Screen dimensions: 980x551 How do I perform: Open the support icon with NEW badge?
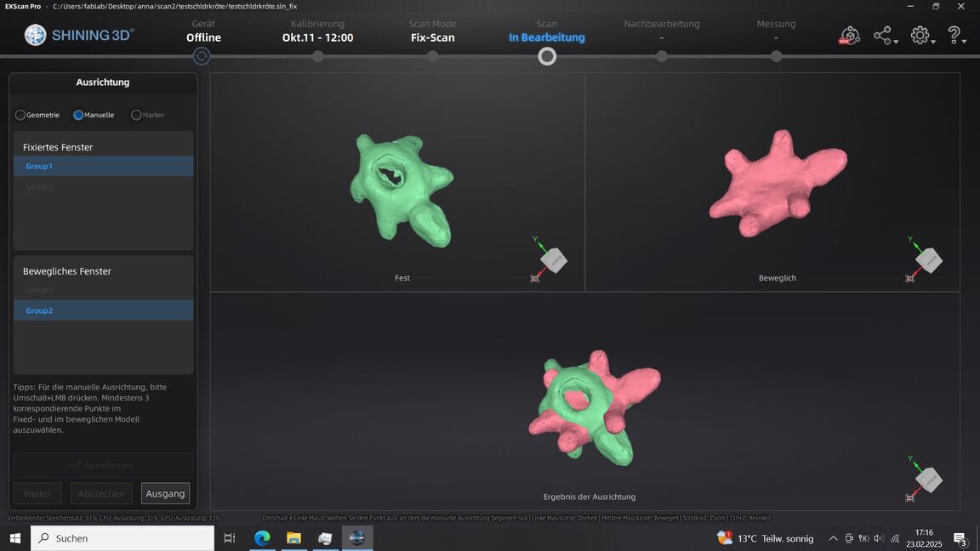coord(849,35)
